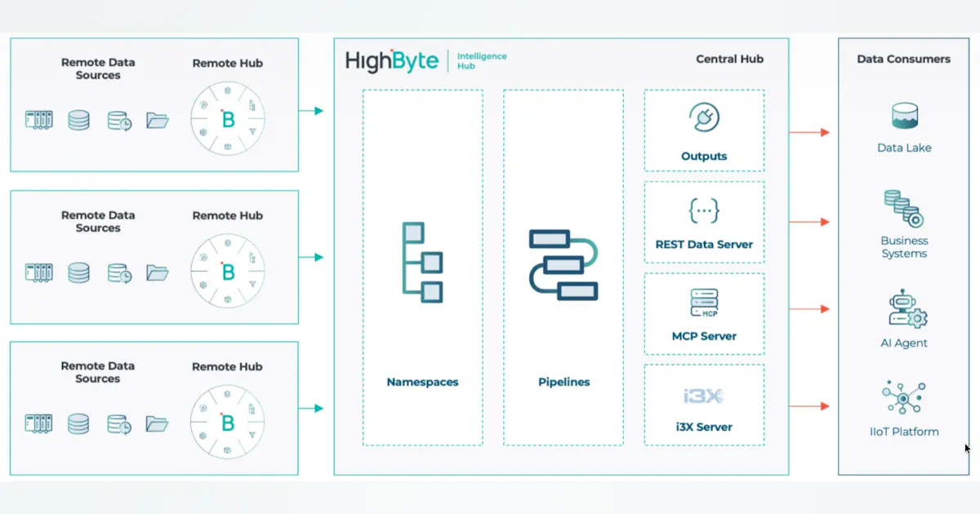Select the Business Systems database-gear icon
The height and width of the screenshot is (514, 980).
click(904, 209)
